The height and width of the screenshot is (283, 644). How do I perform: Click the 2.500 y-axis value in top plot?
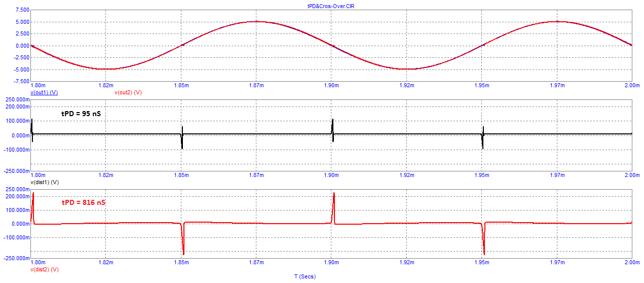(x=22, y=34)
